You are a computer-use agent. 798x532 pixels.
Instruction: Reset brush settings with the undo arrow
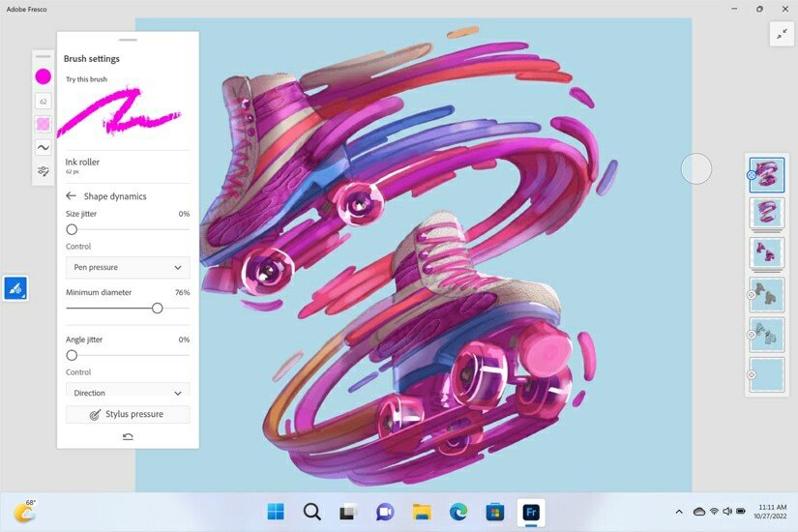click(128, 436)
